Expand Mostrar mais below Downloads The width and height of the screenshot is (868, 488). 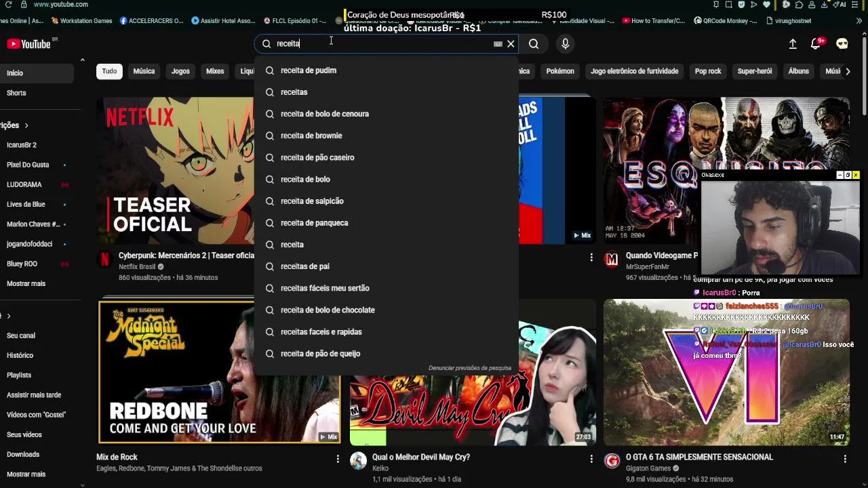26,474
